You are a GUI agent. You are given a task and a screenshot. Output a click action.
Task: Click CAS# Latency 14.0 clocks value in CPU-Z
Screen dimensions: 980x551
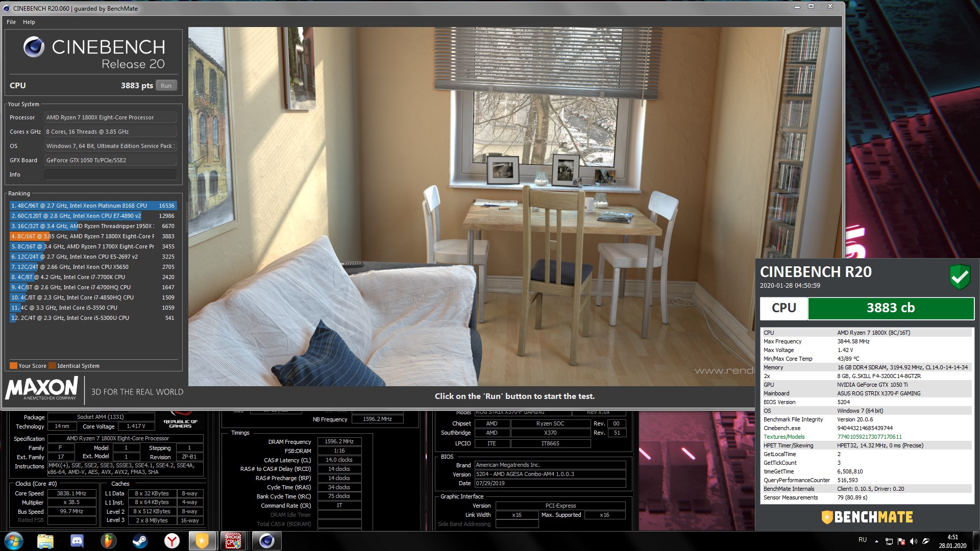tap(339, 460)
